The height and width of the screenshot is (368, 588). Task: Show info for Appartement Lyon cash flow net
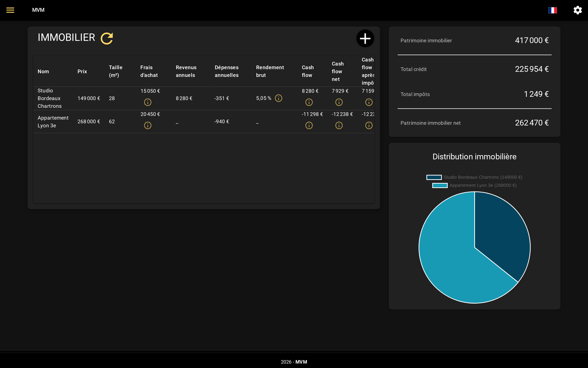pyautogui.click(x=339, y=125)
